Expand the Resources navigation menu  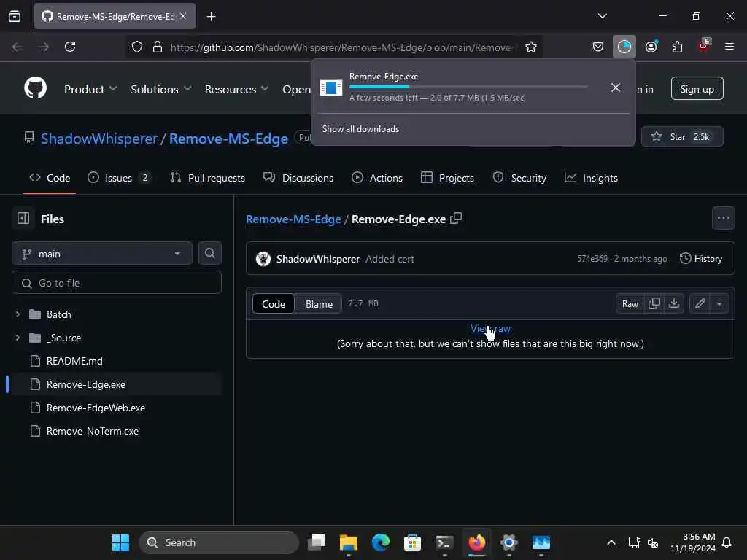point(237,89)
